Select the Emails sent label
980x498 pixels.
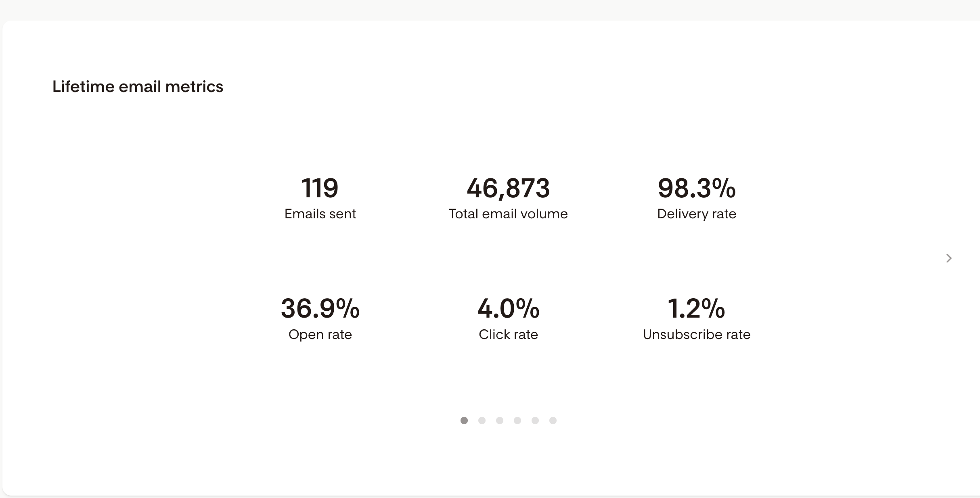tap(320, 213)
